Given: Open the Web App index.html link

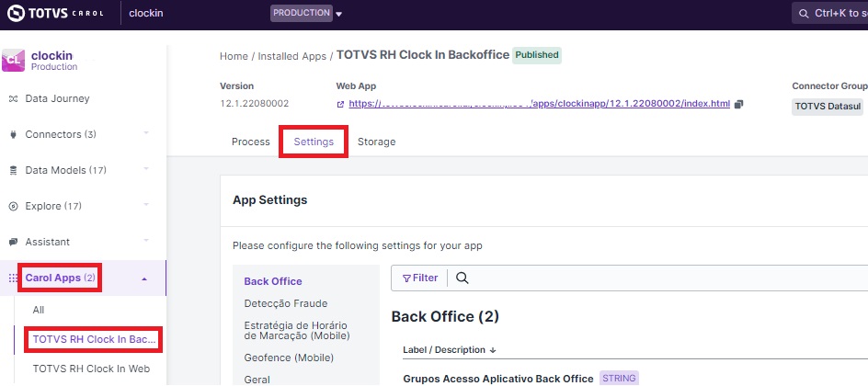Looking at the screenshot, I should [x=539, y=104].
